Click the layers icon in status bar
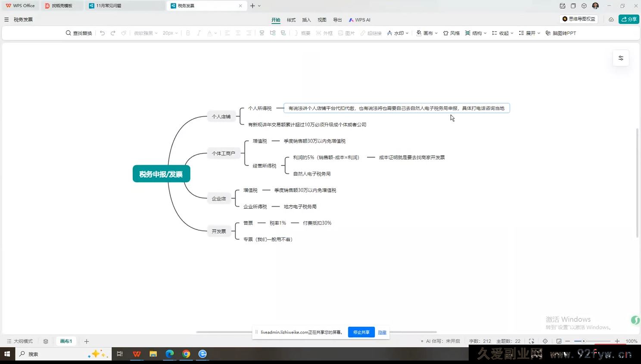The width and height of the screenshot is (641, 364). [46, 341]
